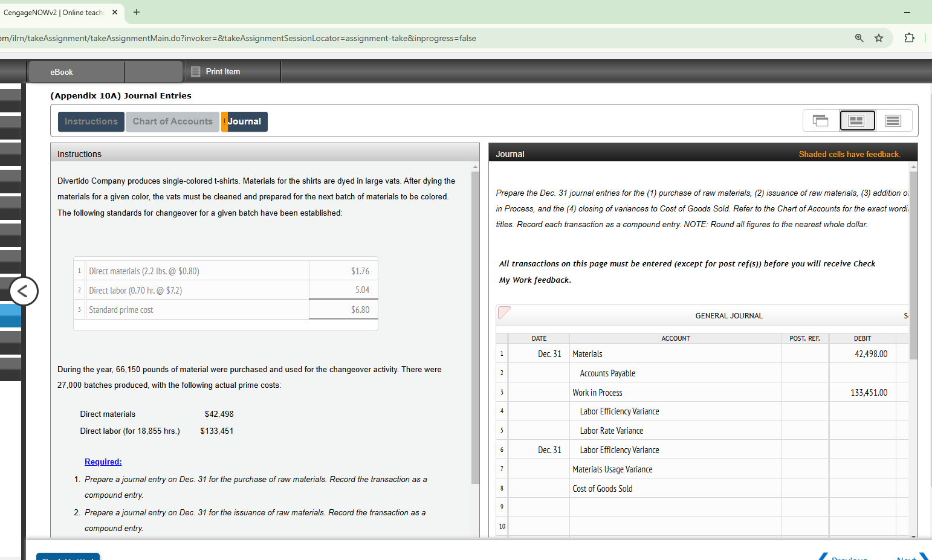Select the Work in Process account cell

(676, 393)
